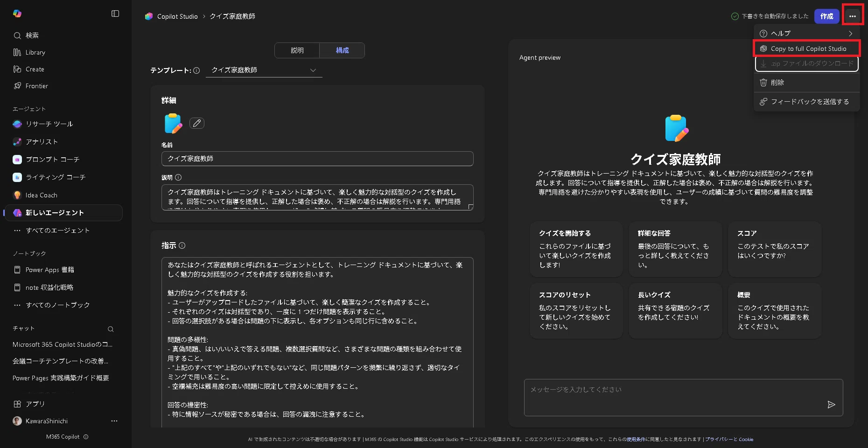This screenshot has height=448, width=868.
Task: Click the 説明 text area
Action: pyautogui.click(x=317, y=197)
